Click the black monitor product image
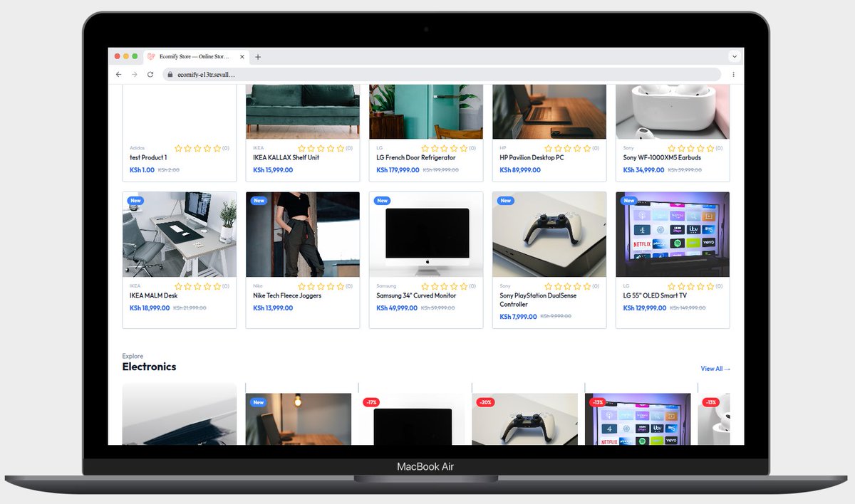 click(x=426, y=234)
